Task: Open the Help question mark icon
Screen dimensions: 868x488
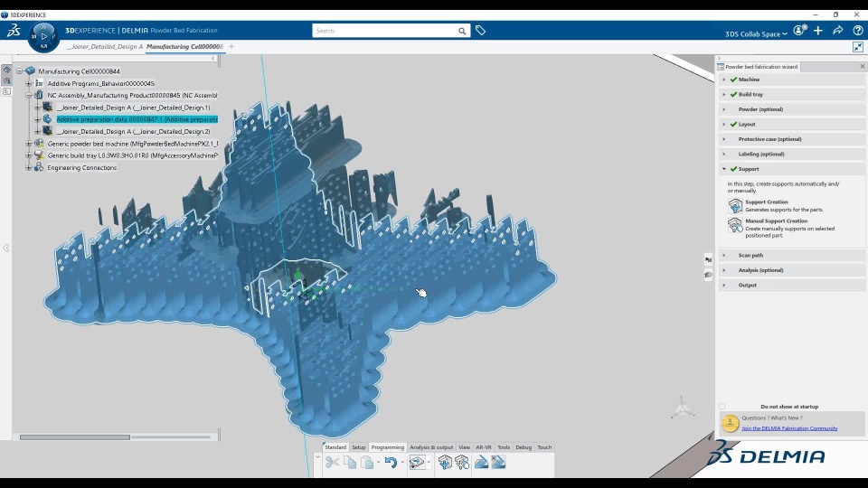Action: point(858,31)
